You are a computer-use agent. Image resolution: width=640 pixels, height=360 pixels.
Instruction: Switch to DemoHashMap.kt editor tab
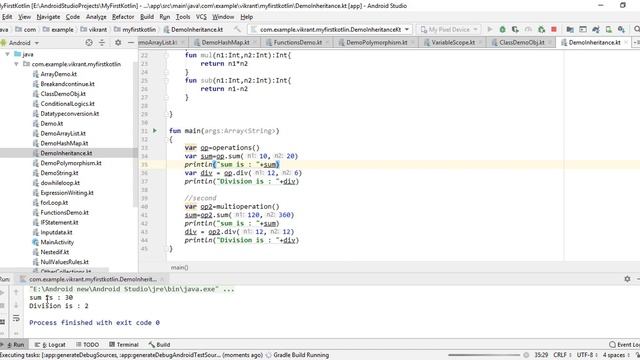(225, 42)
